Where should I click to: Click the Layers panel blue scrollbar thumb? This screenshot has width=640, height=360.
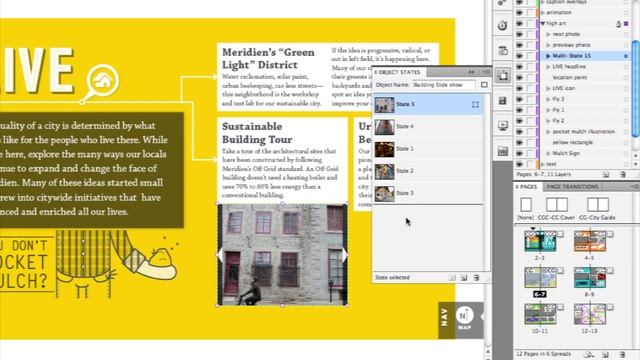(x=636, y=88)
